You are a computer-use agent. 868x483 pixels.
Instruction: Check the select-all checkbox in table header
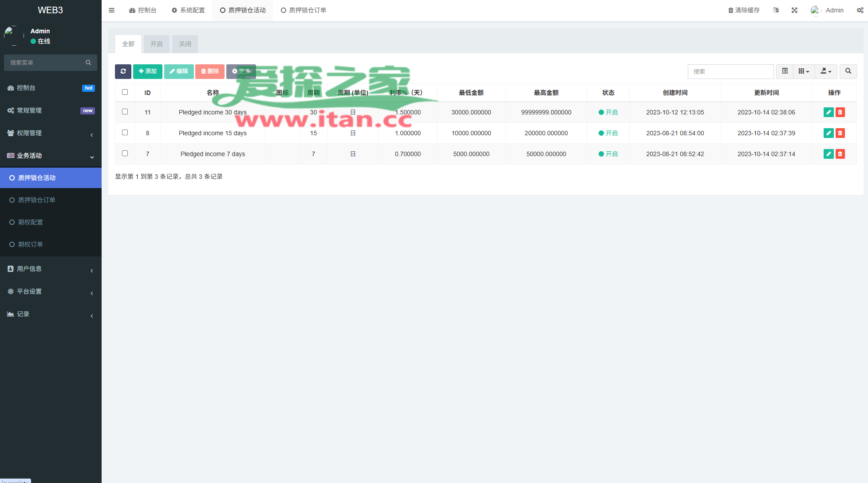click(125, 92)
